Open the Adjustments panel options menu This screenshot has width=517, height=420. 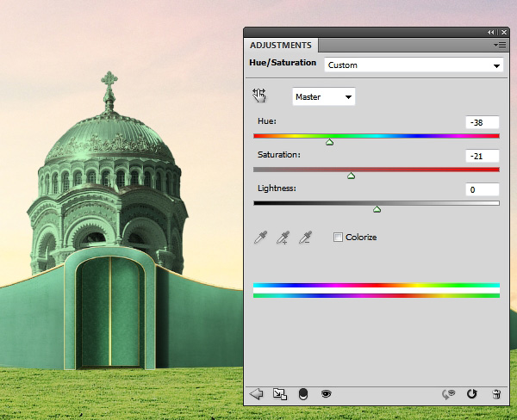pyautogui.click(x=500, y=45)
